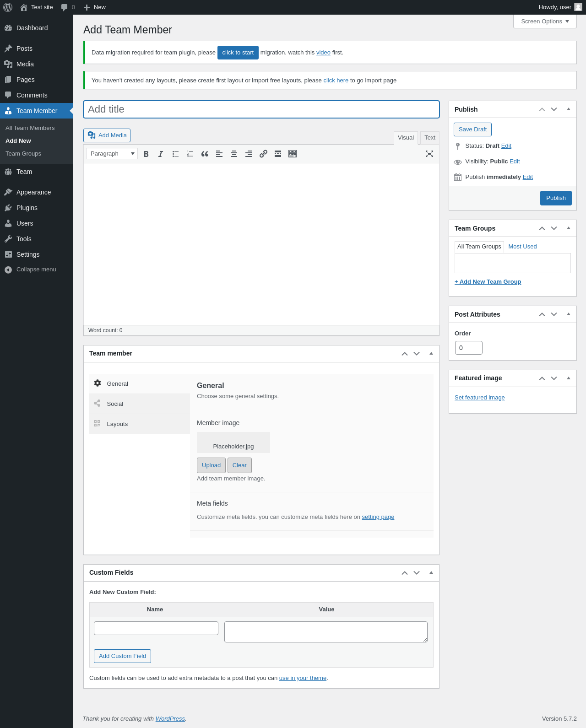Open the Posts menu
The image size is (586, 728).
click(x=37, y=49)
